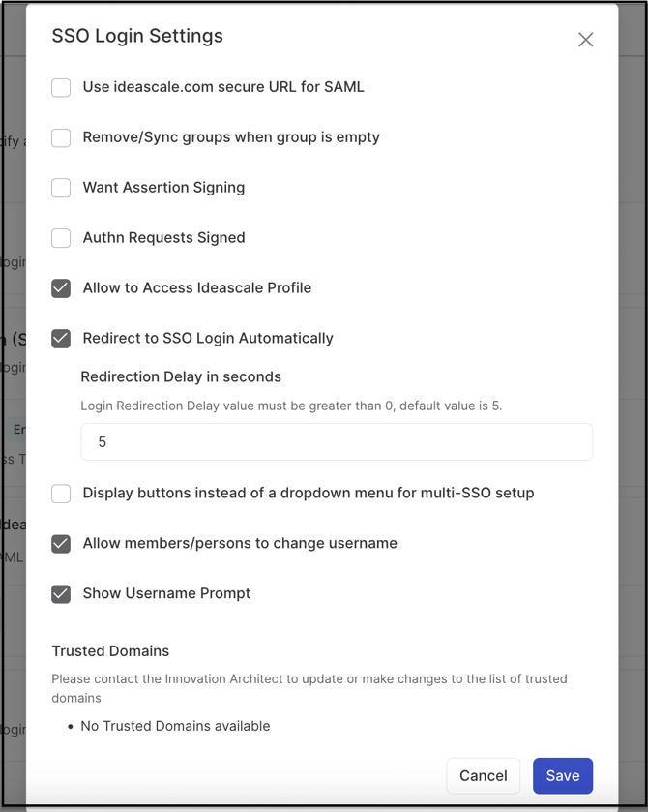This screenshot has width=648, height=812.
Task: Check Authn Requests Signed
Action: click(x=61, y=237)
